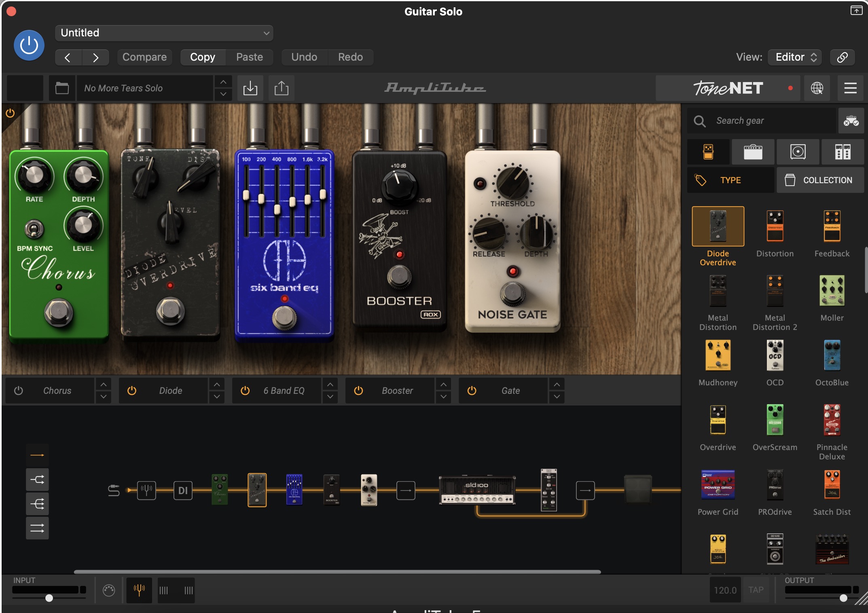Click the TAP tempo button
This screenshot has width=868, height=613.
pyautogui.click(x=756, y=590)
